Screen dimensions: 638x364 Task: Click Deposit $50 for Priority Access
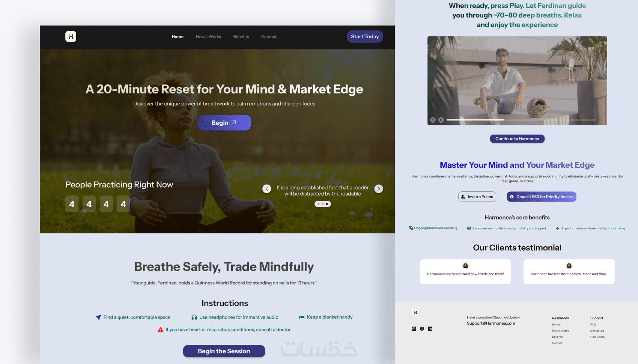(x=542, y=197)
